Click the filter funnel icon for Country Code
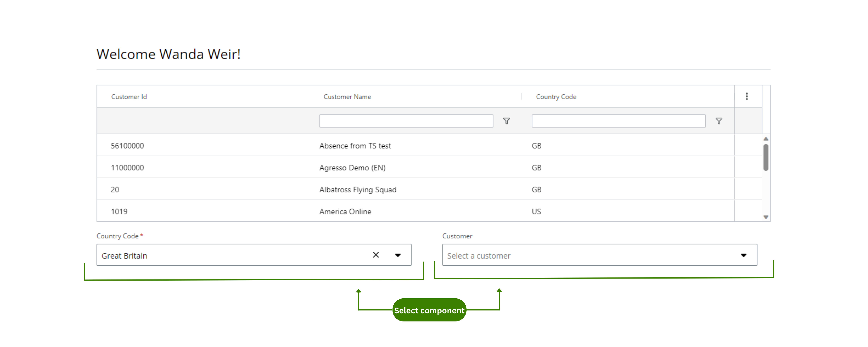Screen dimensions: 868x347 click(719, 121)
